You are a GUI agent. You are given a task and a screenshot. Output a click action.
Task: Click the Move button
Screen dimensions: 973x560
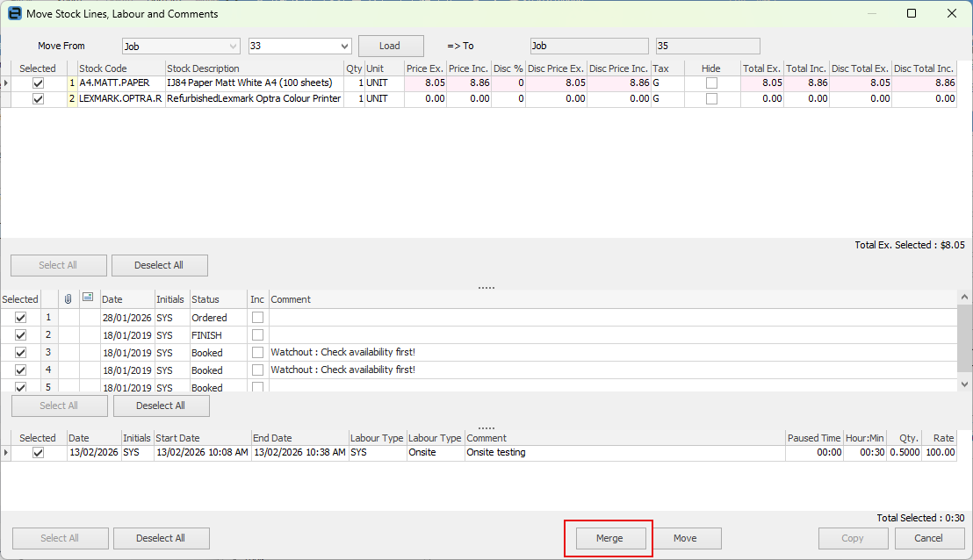[685, 538]
